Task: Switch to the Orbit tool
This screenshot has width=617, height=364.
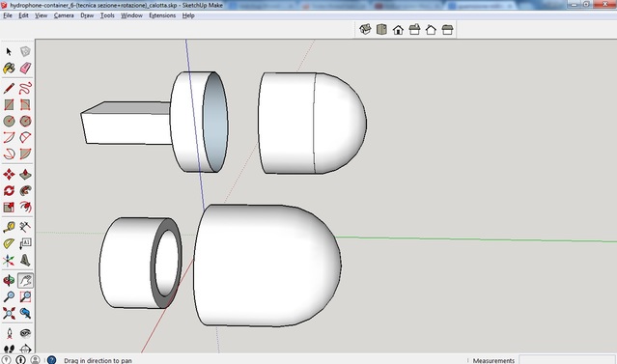Action: [x=9, y=280]
